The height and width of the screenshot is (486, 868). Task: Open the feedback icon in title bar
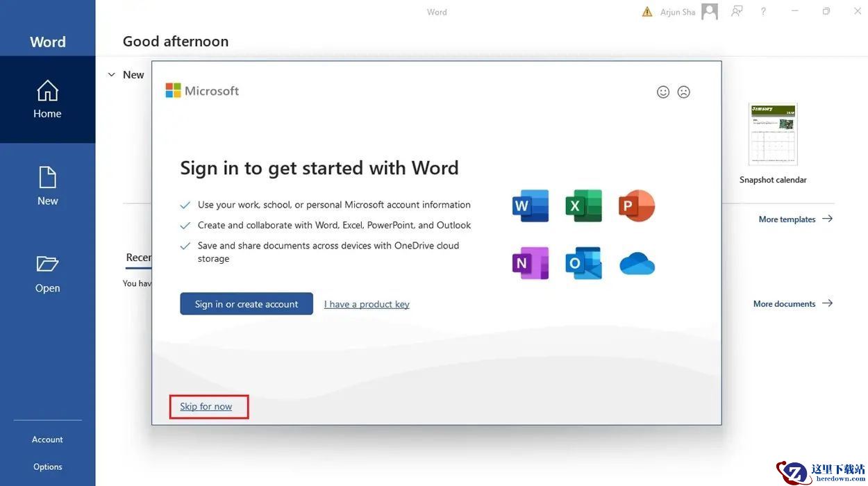[x=737, y=11]
